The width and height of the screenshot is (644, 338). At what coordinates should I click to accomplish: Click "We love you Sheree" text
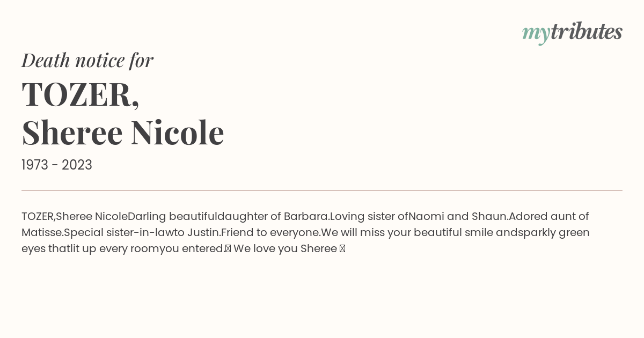(285, 248)
